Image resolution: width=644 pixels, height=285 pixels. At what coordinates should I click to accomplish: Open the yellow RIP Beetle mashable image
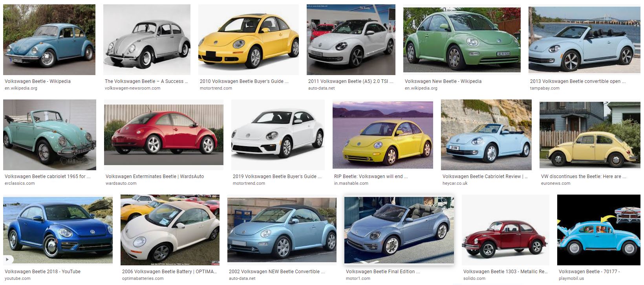(x=383, y=135)
